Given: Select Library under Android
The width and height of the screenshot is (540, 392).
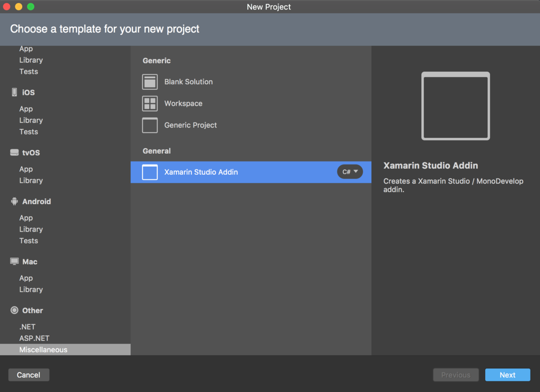Looking at the screenshot, I should pos(31,230).
